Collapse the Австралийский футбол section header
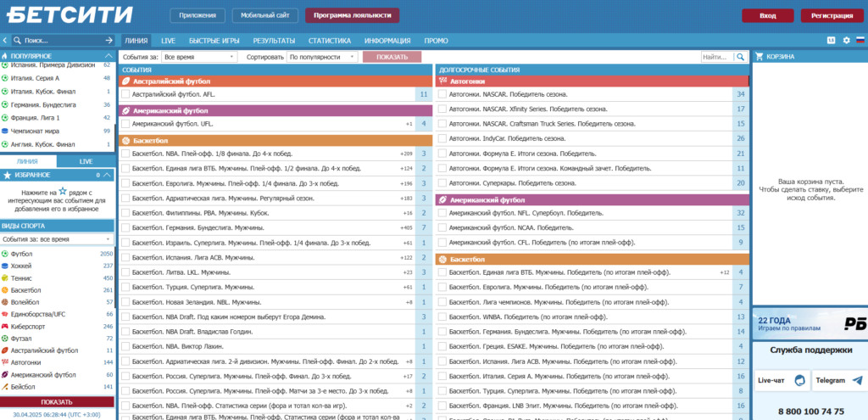The image size is (868, 420). click(x=275, y=81)
